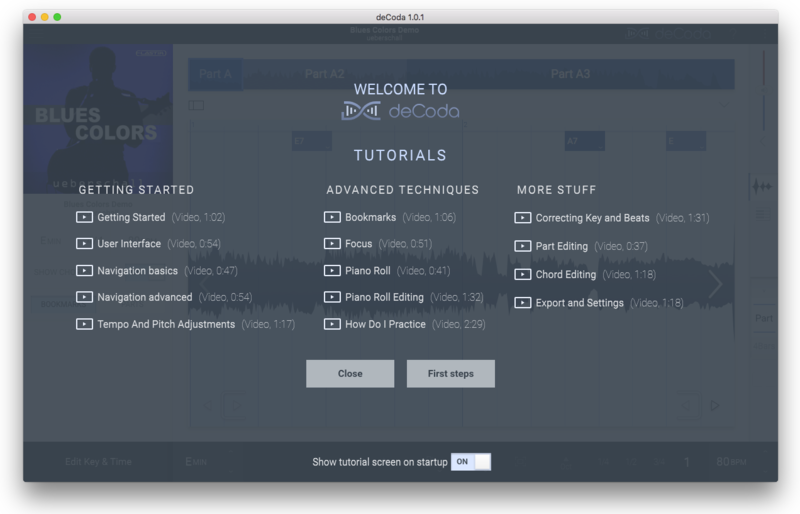800x514 pixels.
Task: Click video icon beside Piano Roll Editing
Action: point(332,297)
